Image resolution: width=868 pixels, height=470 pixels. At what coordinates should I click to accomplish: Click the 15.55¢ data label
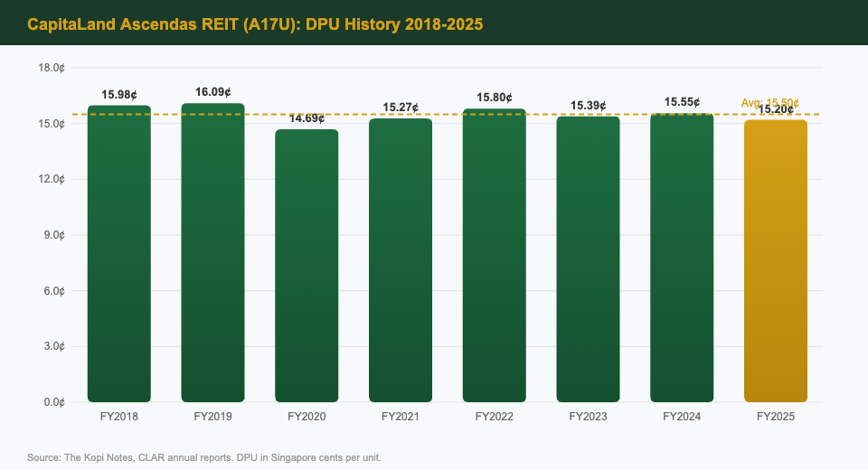pos(682,102)
